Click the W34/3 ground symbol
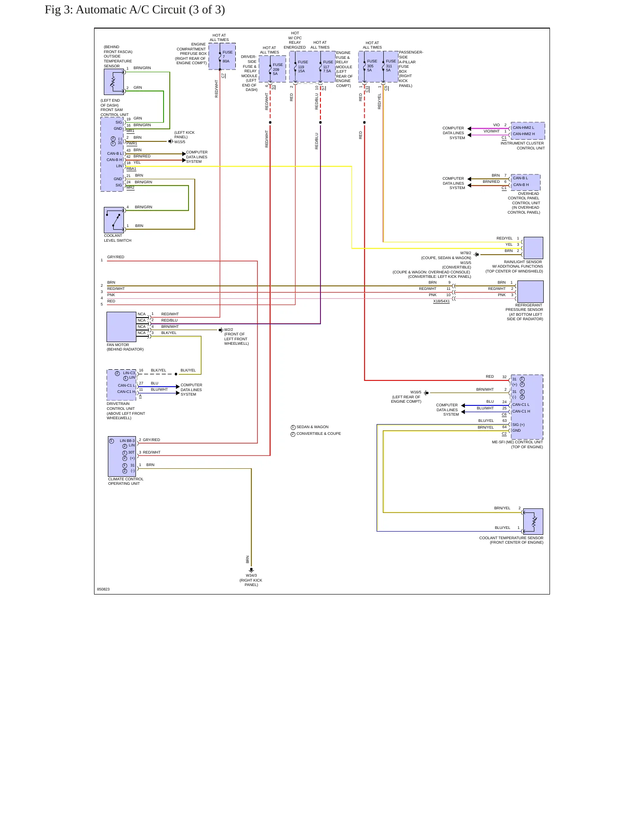Image resolution: width=644 pixels, height=834 pixels. [x=251, y=570]
